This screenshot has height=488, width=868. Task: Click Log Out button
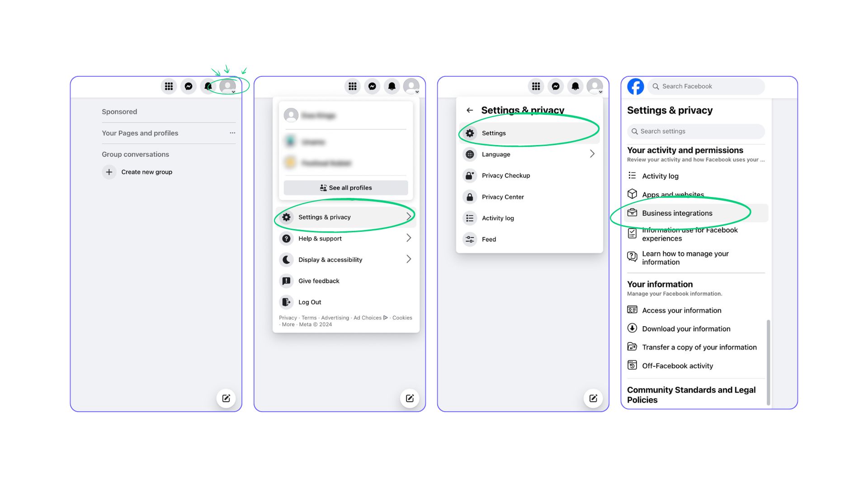click(x=309, y=301)
